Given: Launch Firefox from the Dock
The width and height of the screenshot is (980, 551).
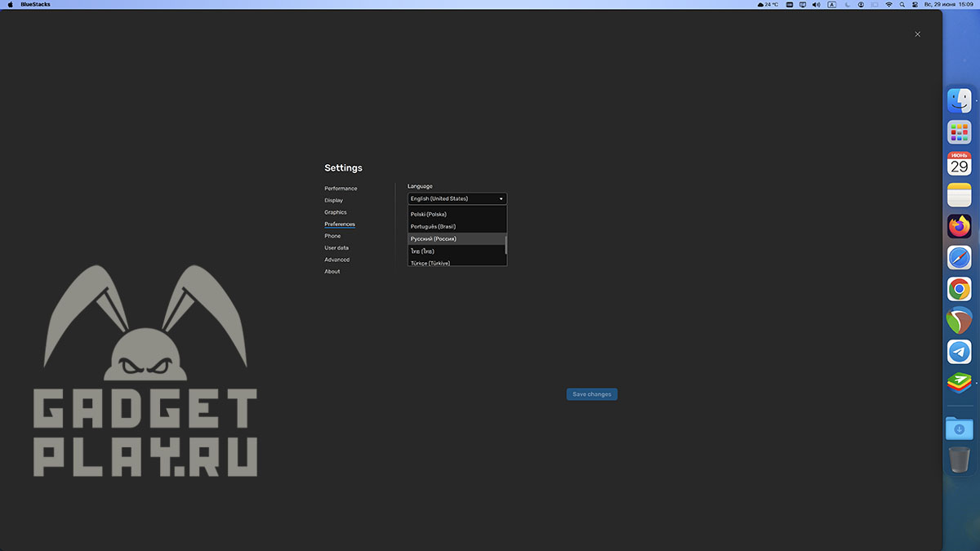Looking at the screenshot, I should (959, 226).
